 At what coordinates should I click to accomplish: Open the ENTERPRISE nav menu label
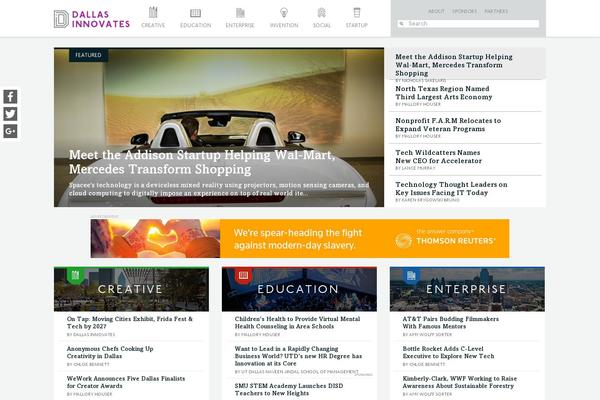coord(240,25)
